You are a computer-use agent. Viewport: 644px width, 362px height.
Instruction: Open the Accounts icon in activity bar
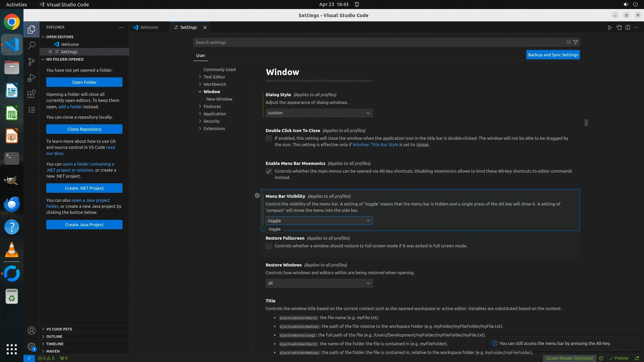(32, 330)
